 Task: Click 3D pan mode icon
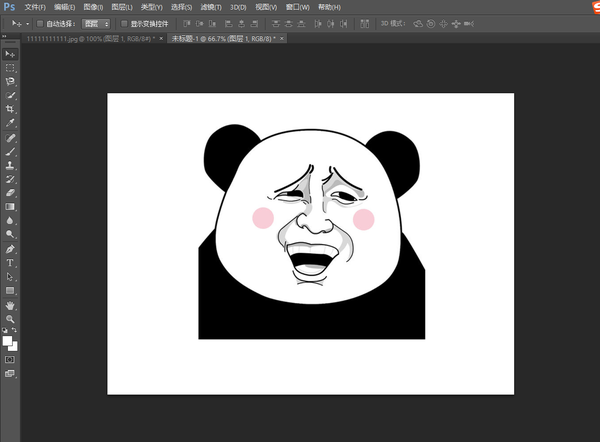(x=443, y=24)
